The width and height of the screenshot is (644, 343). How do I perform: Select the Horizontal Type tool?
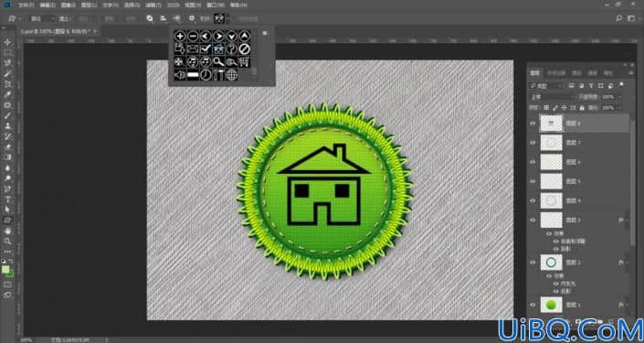coord(7,199)
